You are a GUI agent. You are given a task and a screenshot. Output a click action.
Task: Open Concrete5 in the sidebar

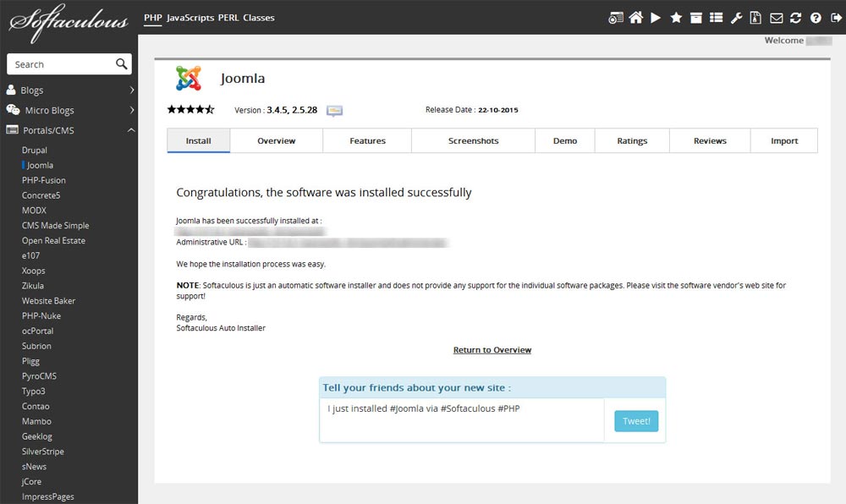pos(41,195)
